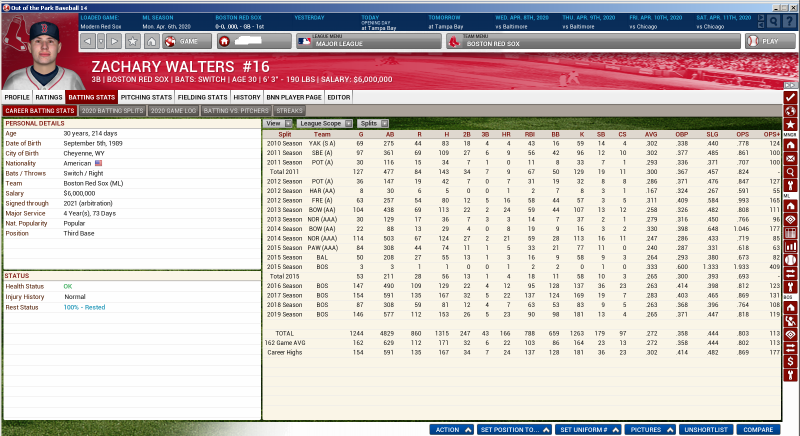This screenshot has width=800, height=436.
Task: Open the View dropdown above stats table
Action: coord(277,123)
